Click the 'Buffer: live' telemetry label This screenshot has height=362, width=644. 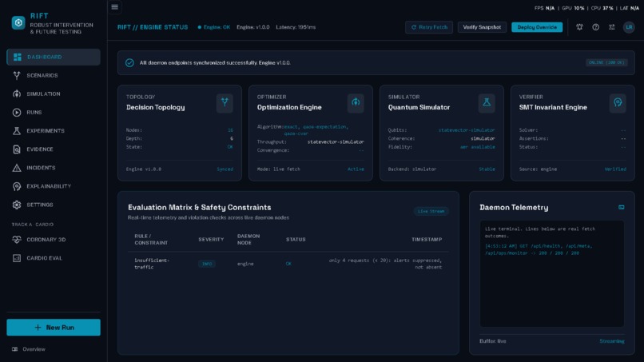point(493,341)
